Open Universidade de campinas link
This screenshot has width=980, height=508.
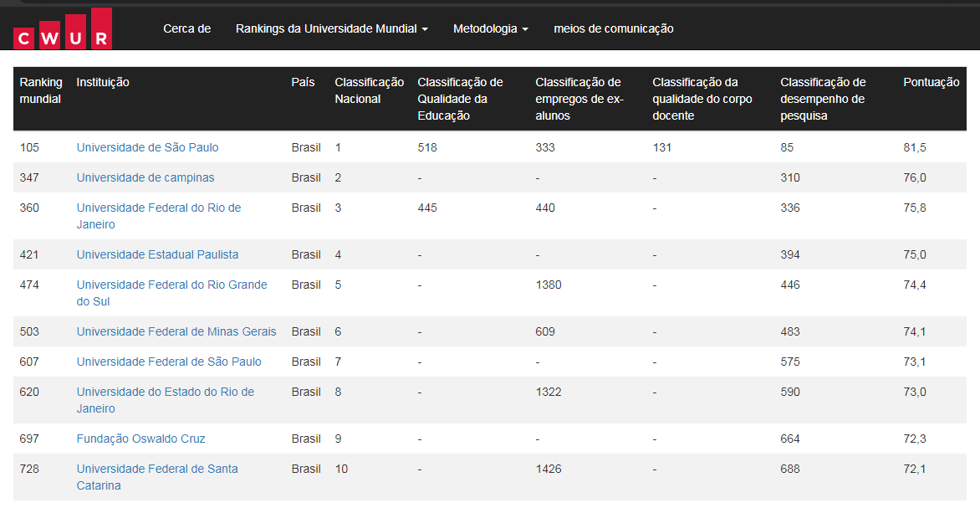pyautogui.click(x=145, y=177)
